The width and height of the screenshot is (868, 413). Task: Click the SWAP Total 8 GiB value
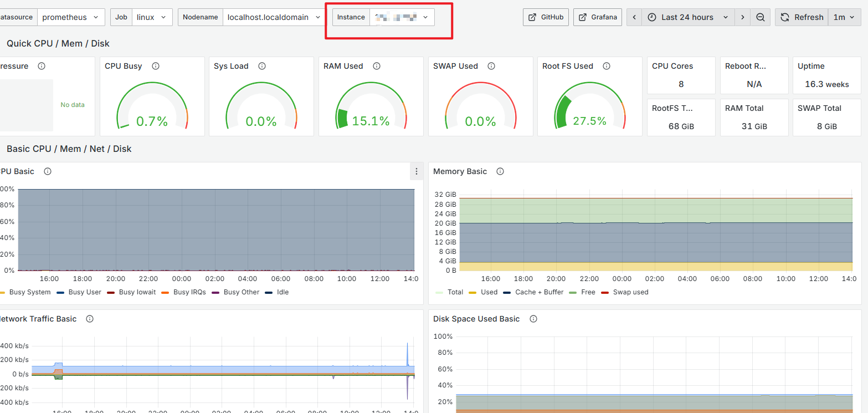pos(826,126)
